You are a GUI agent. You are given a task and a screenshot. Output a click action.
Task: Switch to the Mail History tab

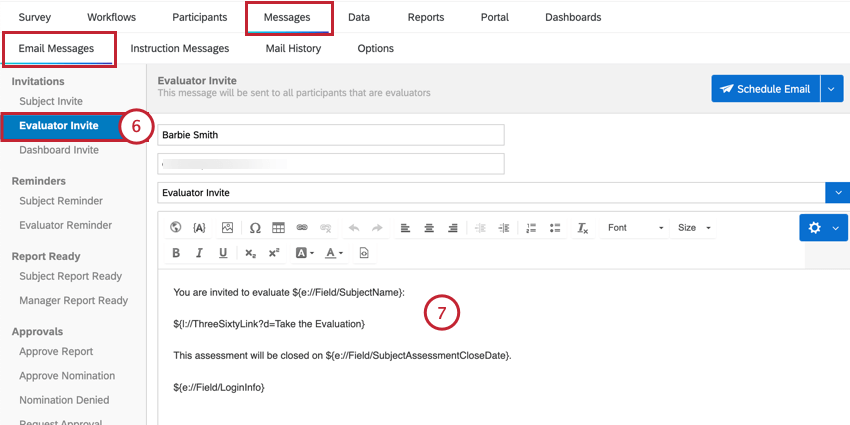(x=293, y=48)
